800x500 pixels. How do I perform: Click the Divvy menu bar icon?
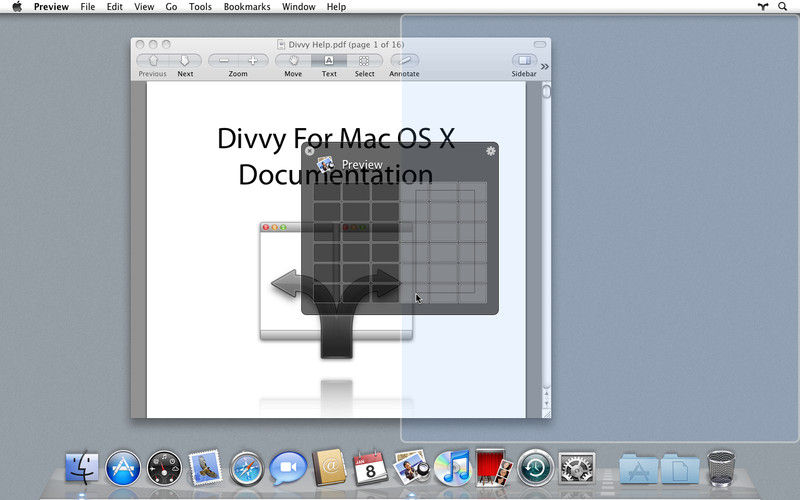(x=763, y=7)
